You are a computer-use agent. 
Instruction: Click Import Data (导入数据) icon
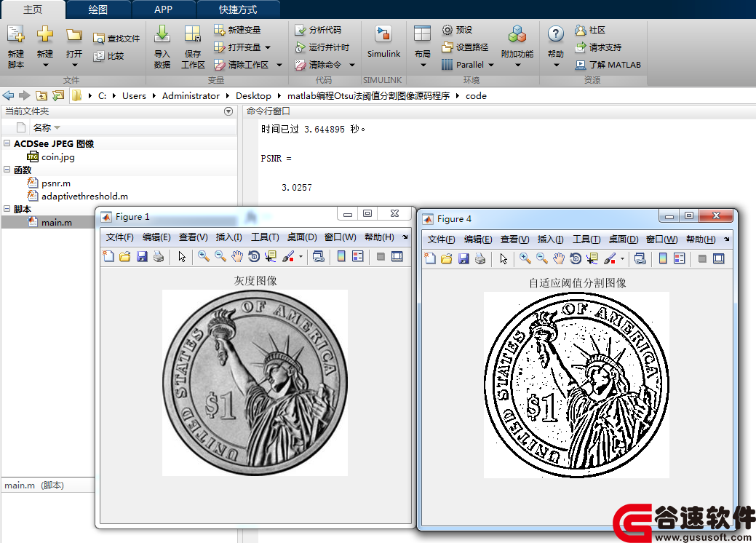[x=162, y=35]
